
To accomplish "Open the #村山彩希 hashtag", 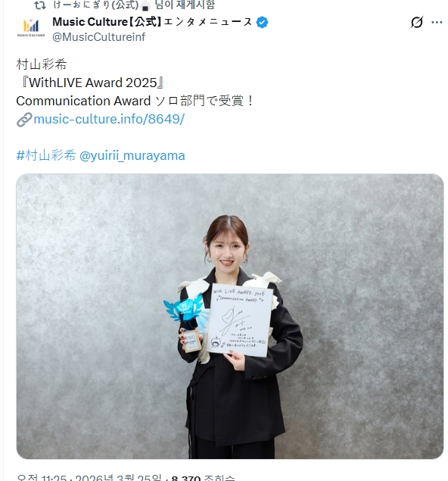I will click(x=46, y=155).
